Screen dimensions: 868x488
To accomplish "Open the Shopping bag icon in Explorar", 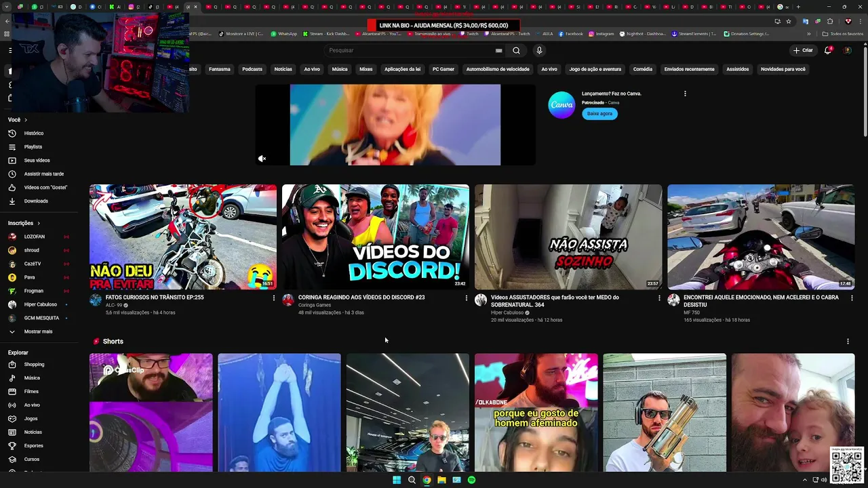I will 12,364.
